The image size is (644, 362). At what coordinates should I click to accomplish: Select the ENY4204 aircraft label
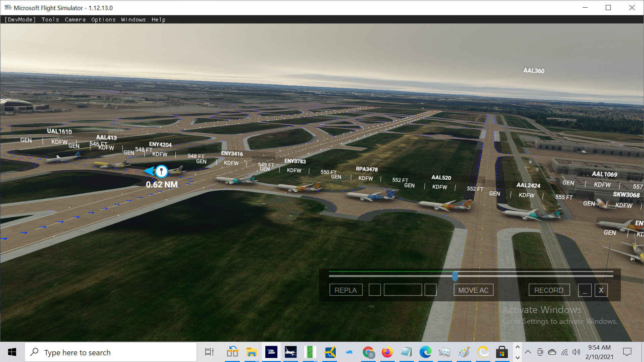pyautogui.click(x=160, y=144)
